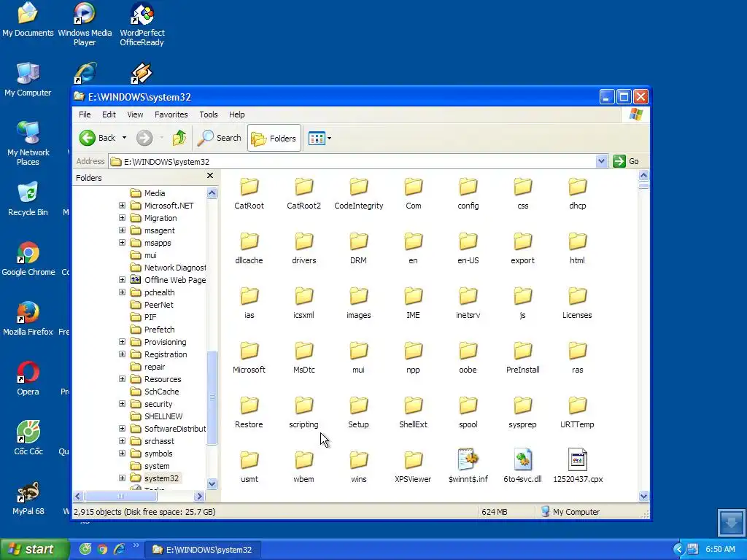Open the File menu
This screenshot has width=747, height=560.
pyautogui.click(x=85, y=114)
